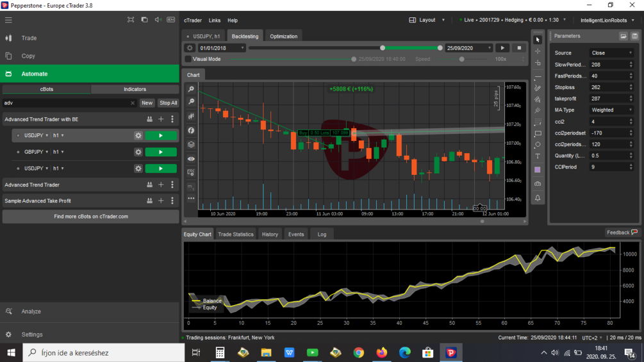Image resolution: width=644 pixels, height=362 pixels.
Task: Toggle chart viewing options eye icon
Action: click(191, 159)
